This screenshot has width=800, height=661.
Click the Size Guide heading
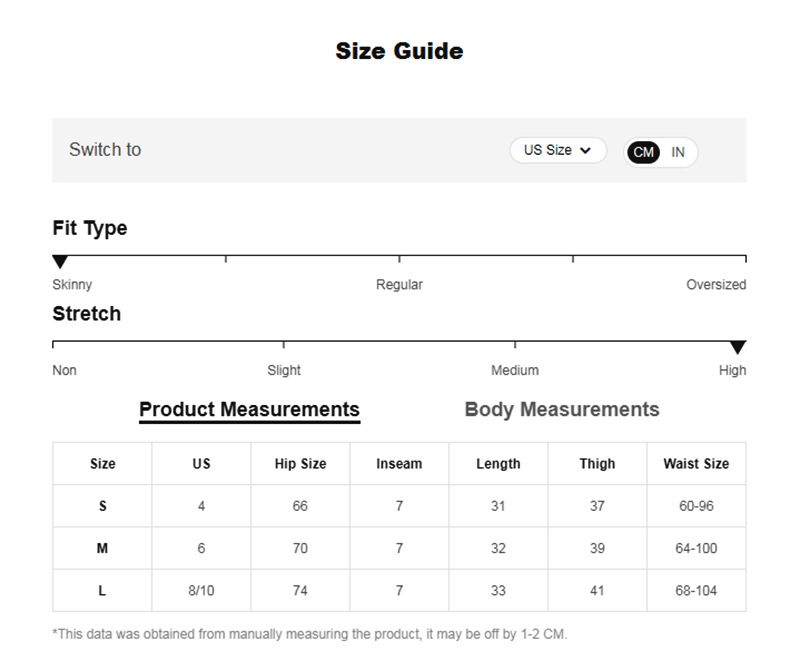(399, 51)
